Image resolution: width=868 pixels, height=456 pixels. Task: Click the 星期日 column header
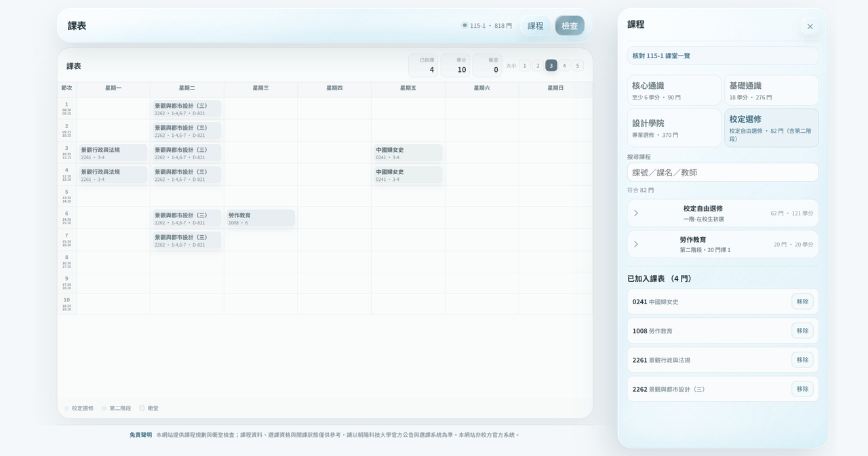[555, 88]
